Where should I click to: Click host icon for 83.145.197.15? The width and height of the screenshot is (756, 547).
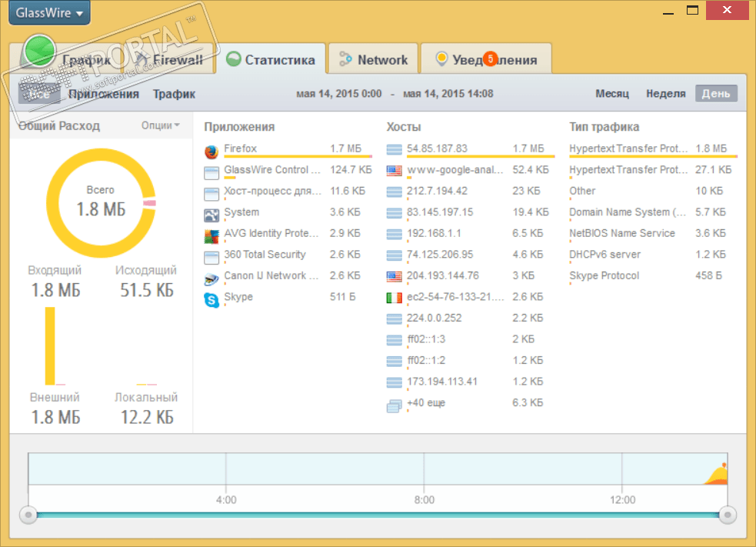[394, 213]
